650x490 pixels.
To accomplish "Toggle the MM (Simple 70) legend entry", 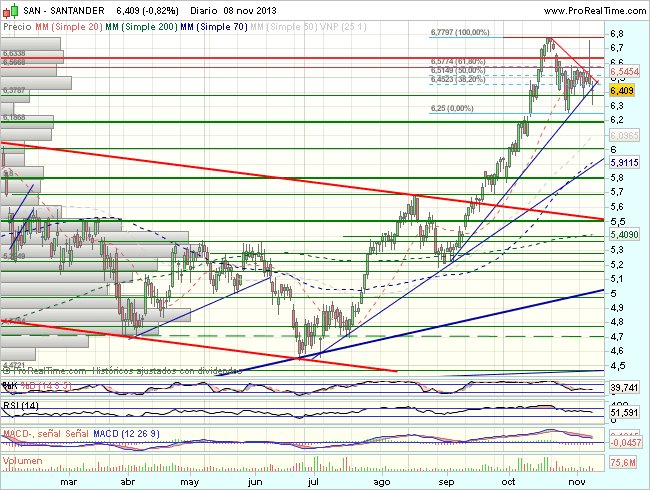I will click(214, 27).
